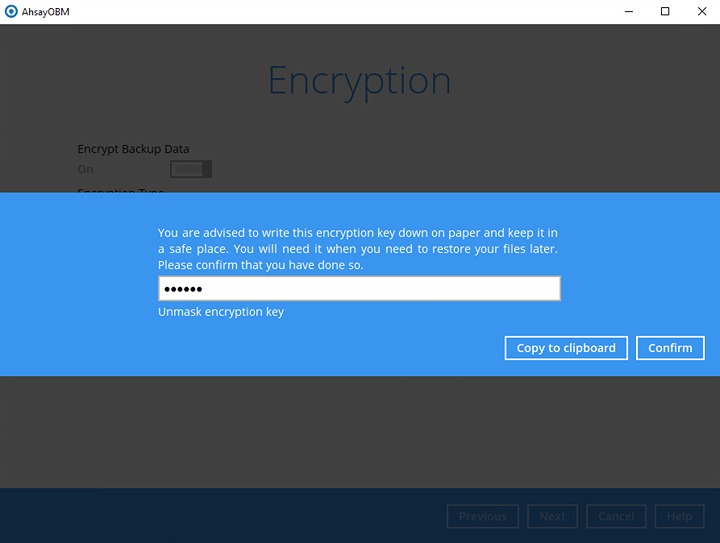Click the Encryption page heading

(x=359, y=80)
